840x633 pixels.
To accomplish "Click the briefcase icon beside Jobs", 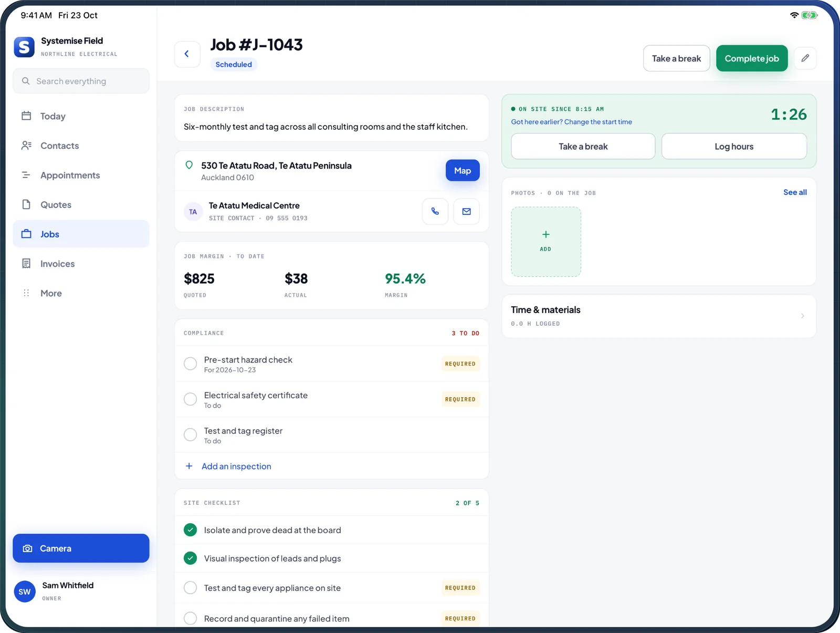I will click(x=26, y=234).
